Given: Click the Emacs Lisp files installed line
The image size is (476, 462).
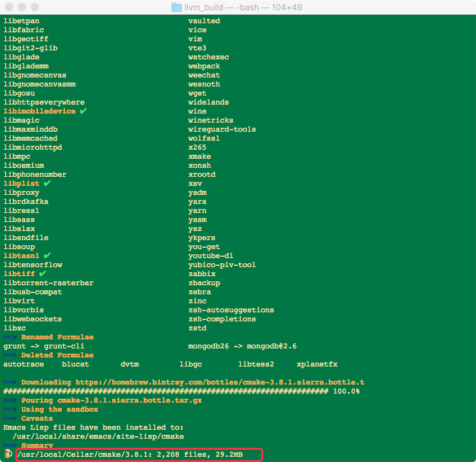Looking at the screenshot, I should tap(94, 427).
